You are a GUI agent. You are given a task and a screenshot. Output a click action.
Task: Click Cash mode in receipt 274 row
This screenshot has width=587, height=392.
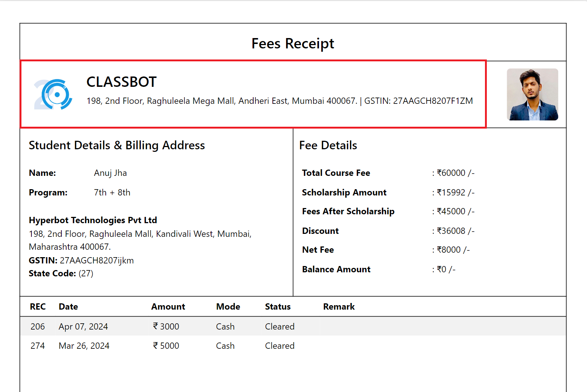pos(225,346)
